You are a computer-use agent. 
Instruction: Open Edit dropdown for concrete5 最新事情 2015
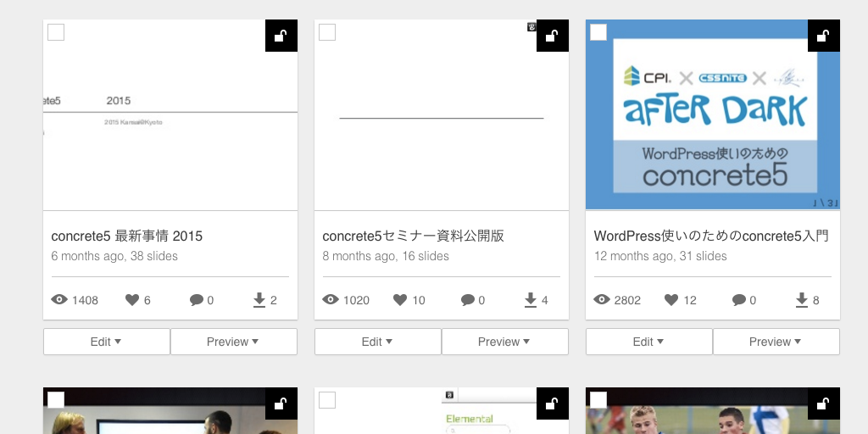point(106,342)
